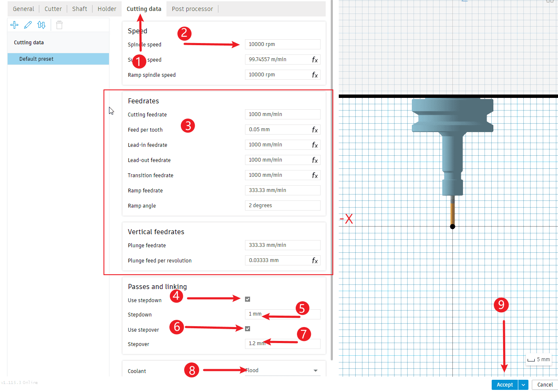Uncheck the Use stepover checkbox
Screen dimensions: 558x392
[248, 329]
